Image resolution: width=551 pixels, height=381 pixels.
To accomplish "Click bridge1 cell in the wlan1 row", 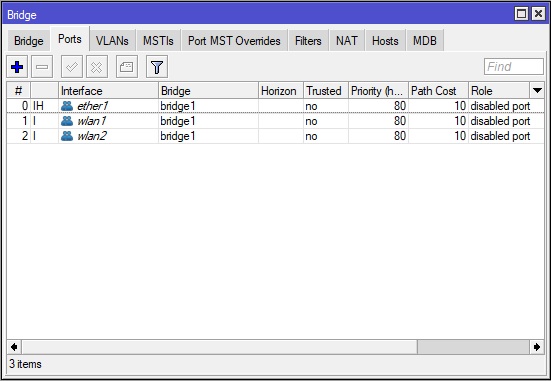I will click(x=177, y=121).
